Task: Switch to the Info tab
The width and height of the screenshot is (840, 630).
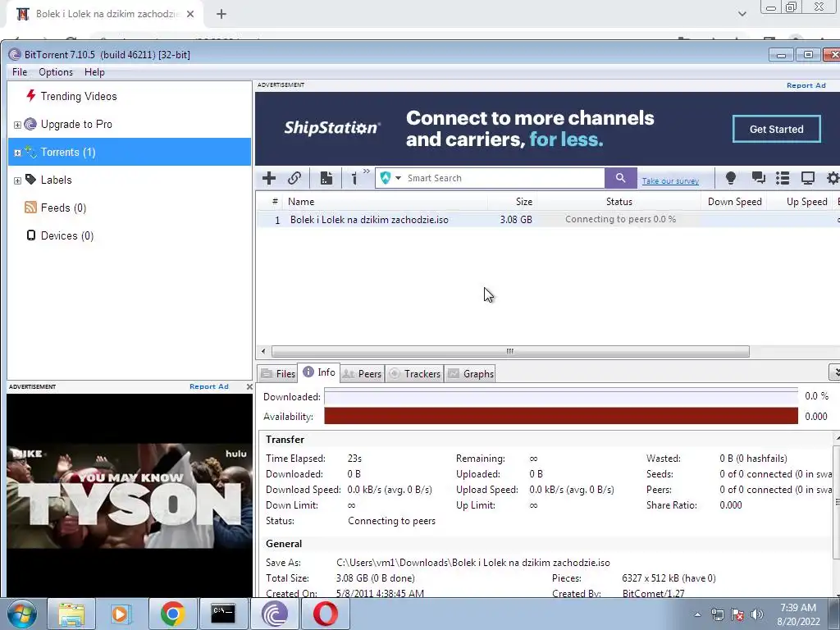Action: tap(319, 372)
